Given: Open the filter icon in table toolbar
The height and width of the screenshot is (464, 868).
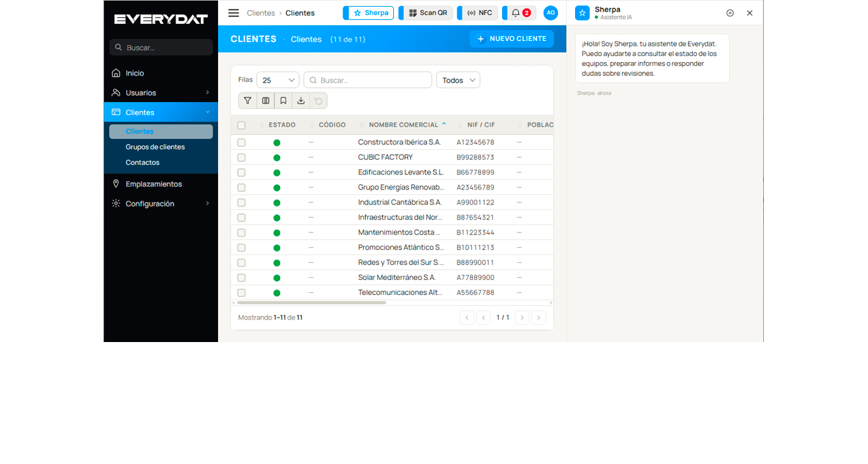Looking at the screenshot, I should [247, 101].
